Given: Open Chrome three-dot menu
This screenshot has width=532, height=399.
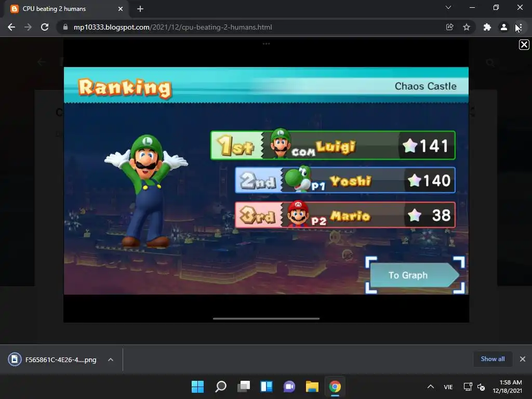Looking at the screenshot, I should tap(520, 27).
